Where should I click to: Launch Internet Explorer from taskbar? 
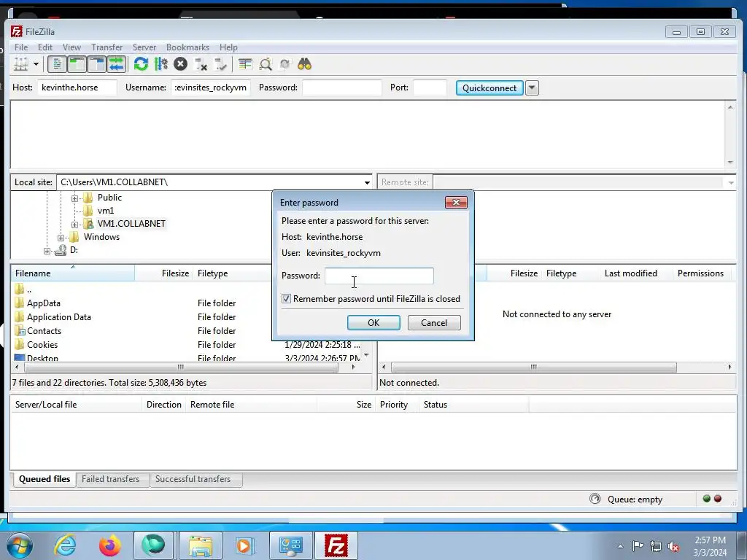click(65, 545)
